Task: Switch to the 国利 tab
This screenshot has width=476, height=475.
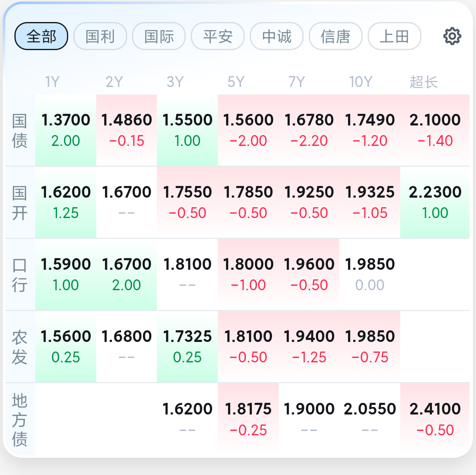Action: tap(100, 36)
